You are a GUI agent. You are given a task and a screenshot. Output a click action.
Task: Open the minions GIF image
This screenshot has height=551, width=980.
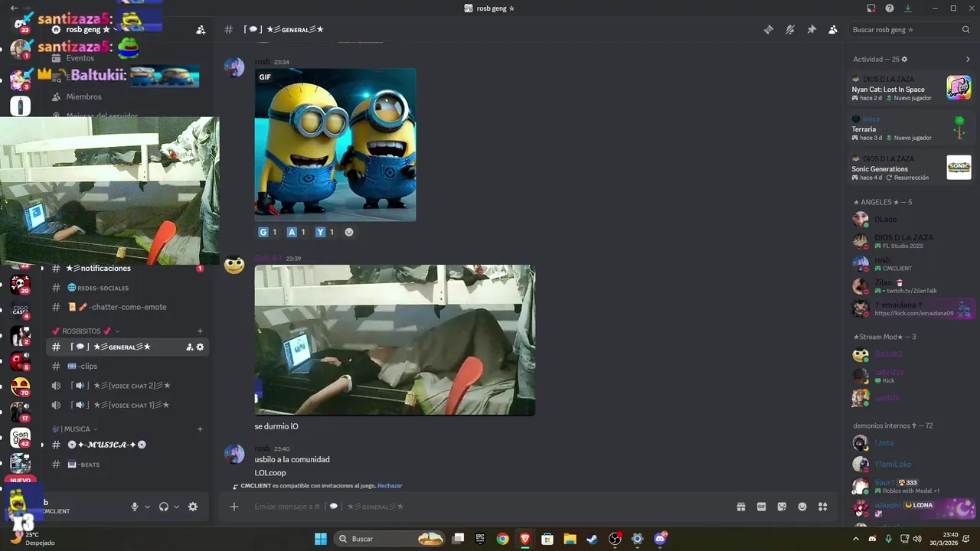coord(335,145)
